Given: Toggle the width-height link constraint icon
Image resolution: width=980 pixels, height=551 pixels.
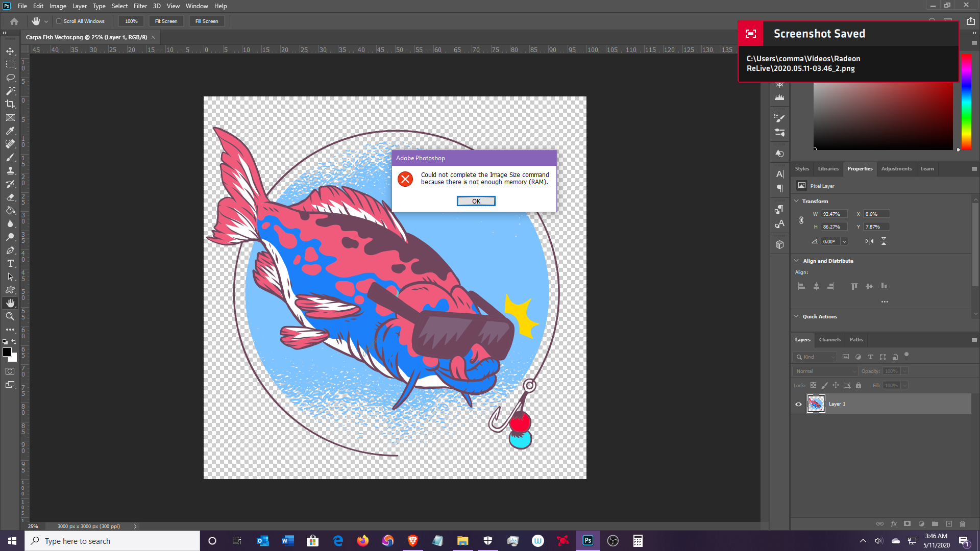Looking at the screenshot, I should point(801,220).
